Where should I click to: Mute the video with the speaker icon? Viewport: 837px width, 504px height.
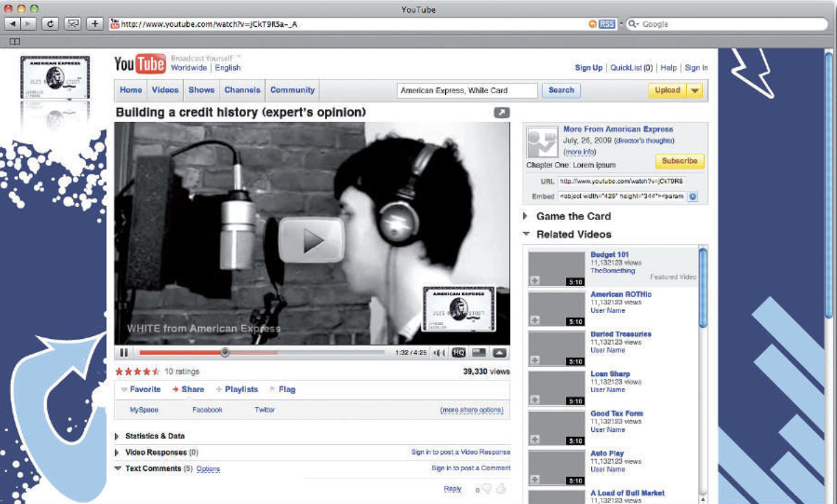[439, 353]
